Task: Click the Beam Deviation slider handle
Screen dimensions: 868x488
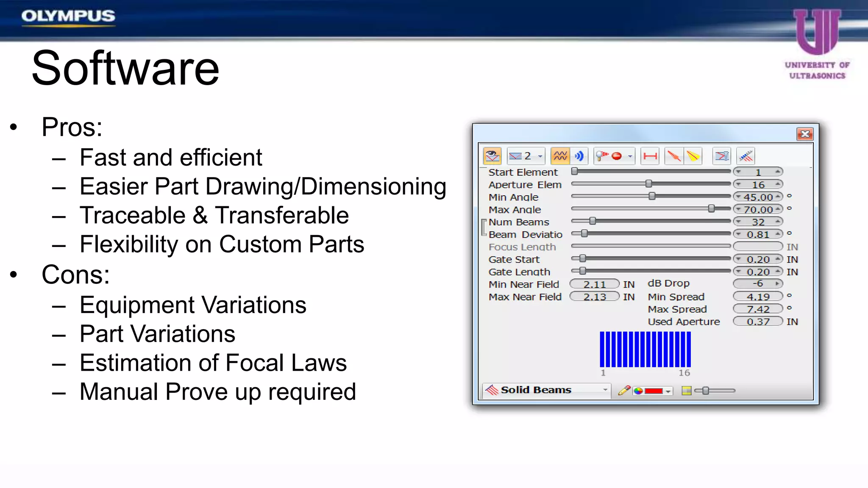Action: [584, 233]
